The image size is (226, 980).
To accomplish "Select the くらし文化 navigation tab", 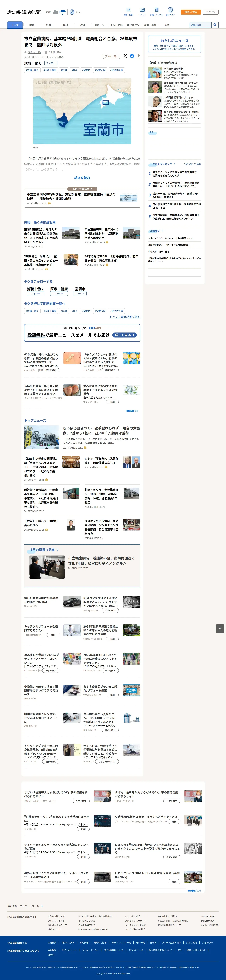I will click(x=116, y=25).
